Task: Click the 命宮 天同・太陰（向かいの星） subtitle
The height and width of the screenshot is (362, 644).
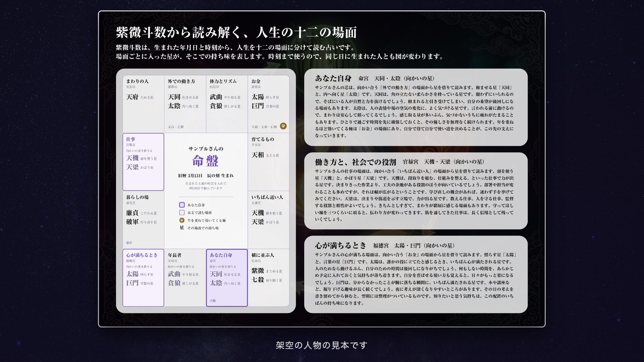Action: pyautogui.click(x=396, y=78)
